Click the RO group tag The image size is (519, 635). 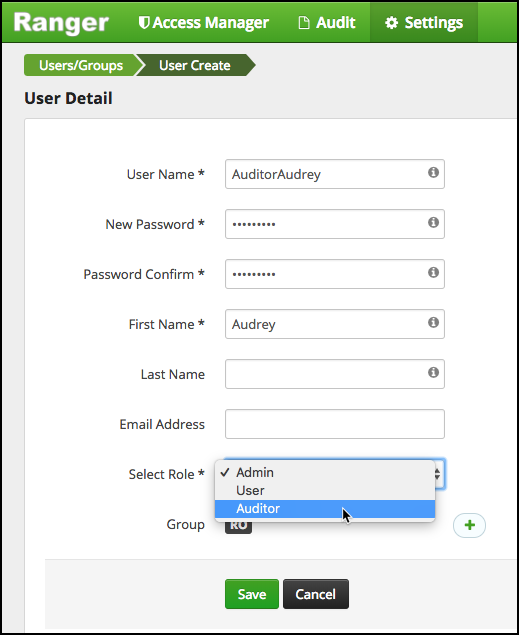[238, 526]
